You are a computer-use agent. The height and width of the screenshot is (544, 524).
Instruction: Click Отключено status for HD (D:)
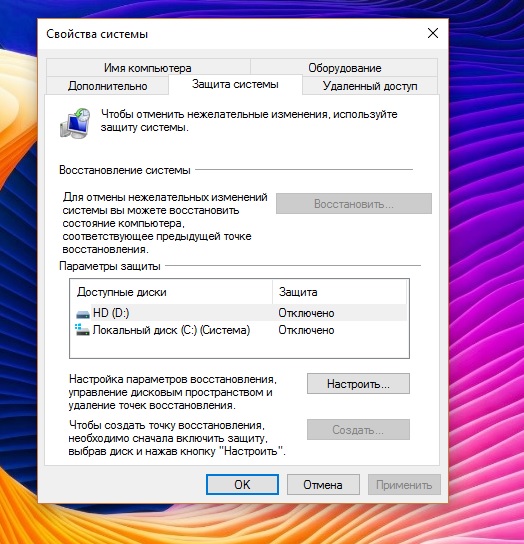pos(306,313)
